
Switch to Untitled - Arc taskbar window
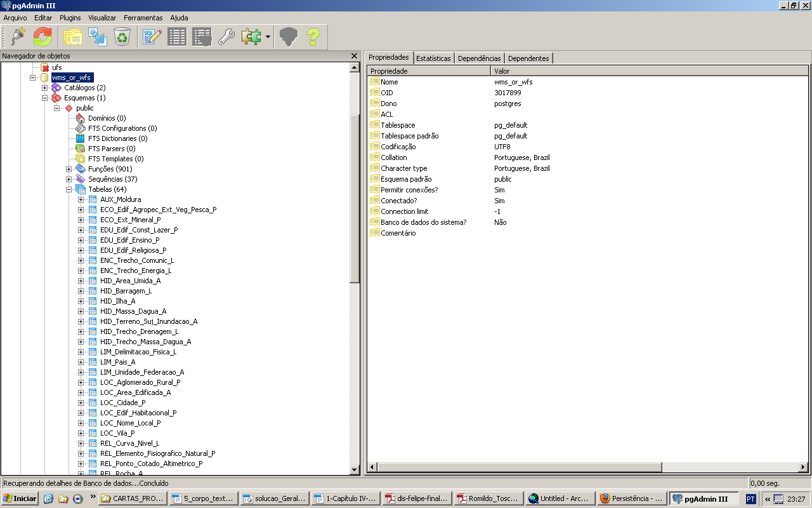pyautogui.click(x=560, y=498)
